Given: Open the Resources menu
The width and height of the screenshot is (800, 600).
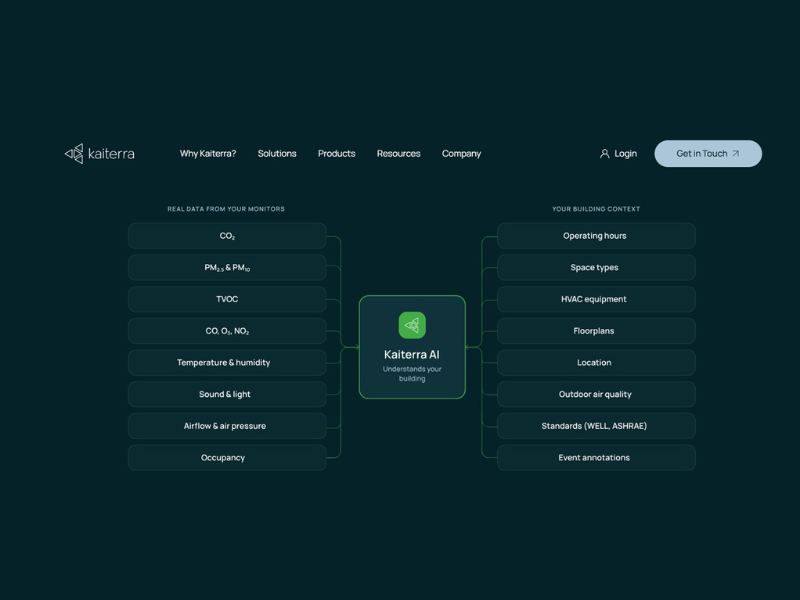Looking at the screenshot, I should 398,154.
